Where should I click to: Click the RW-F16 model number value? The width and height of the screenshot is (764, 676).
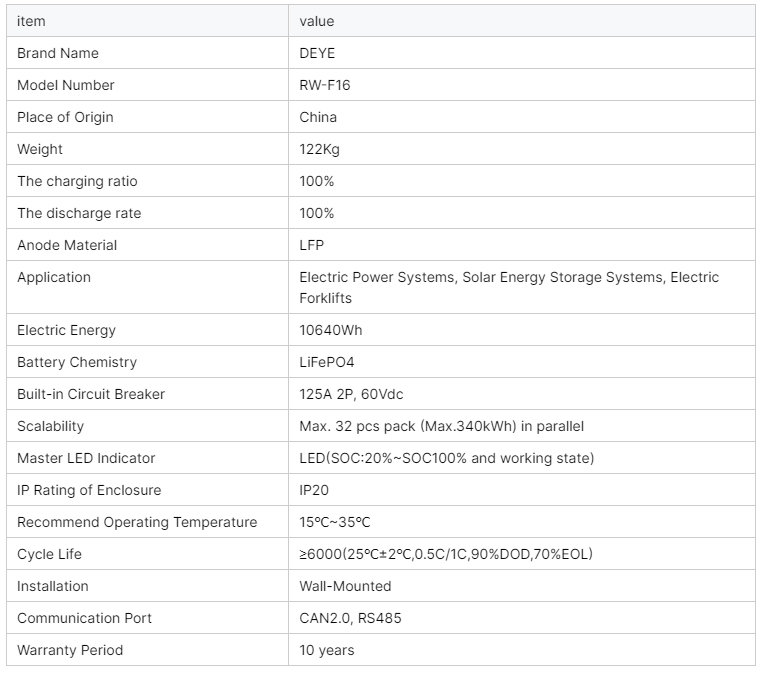(325, 85)
